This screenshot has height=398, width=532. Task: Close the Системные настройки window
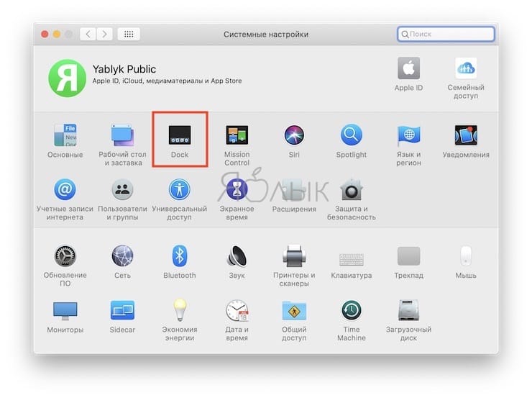click(x=45, y=34)
